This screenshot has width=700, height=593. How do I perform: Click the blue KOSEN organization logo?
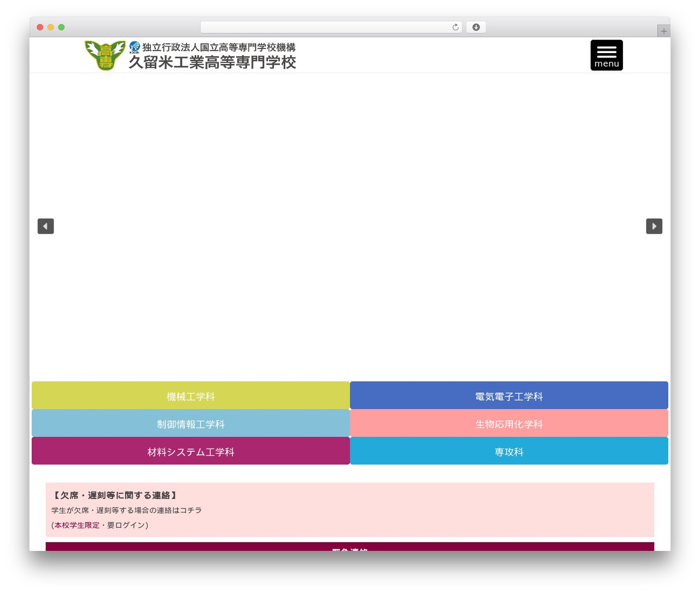[135, 47]
